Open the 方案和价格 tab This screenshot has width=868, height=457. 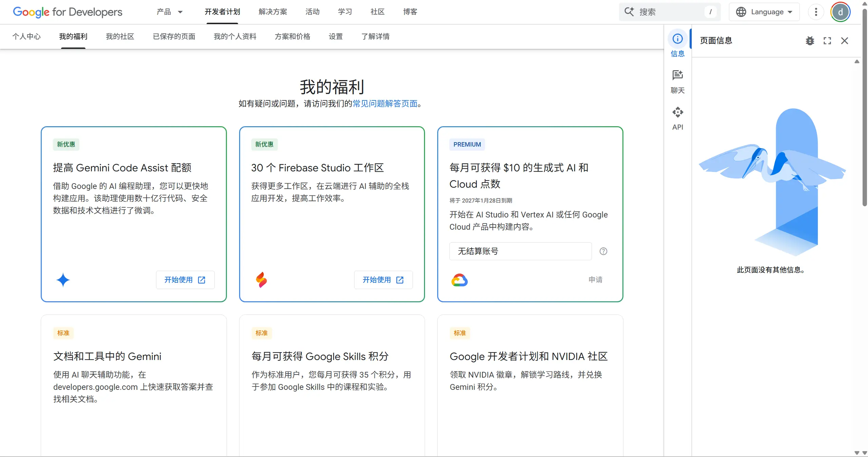coord(292,36)
